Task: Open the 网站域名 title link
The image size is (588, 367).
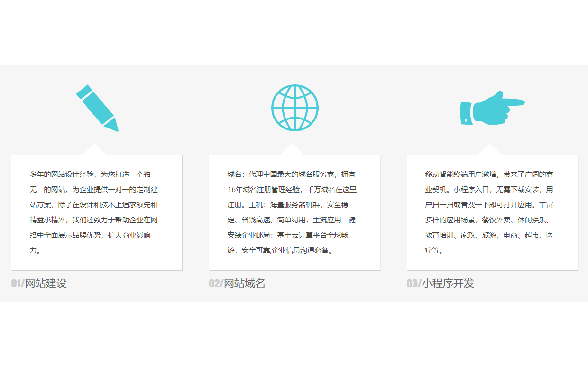Action: [x=245, y=284]
